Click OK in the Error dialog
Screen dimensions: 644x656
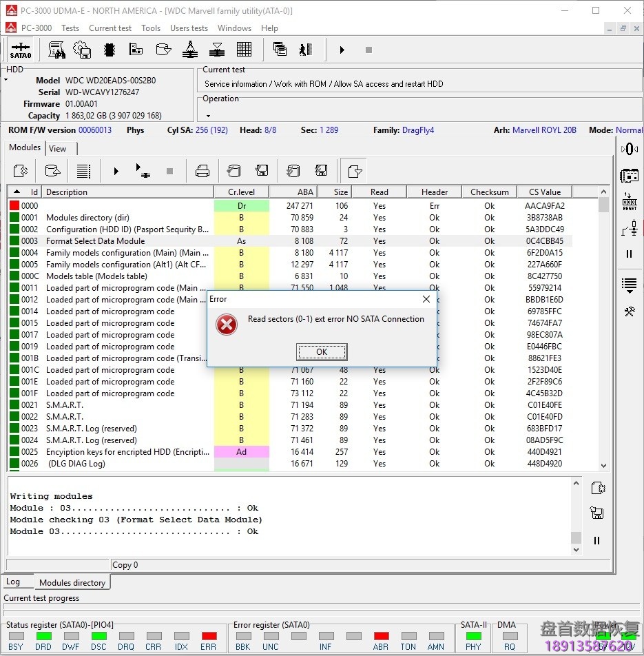coord(322,351)
